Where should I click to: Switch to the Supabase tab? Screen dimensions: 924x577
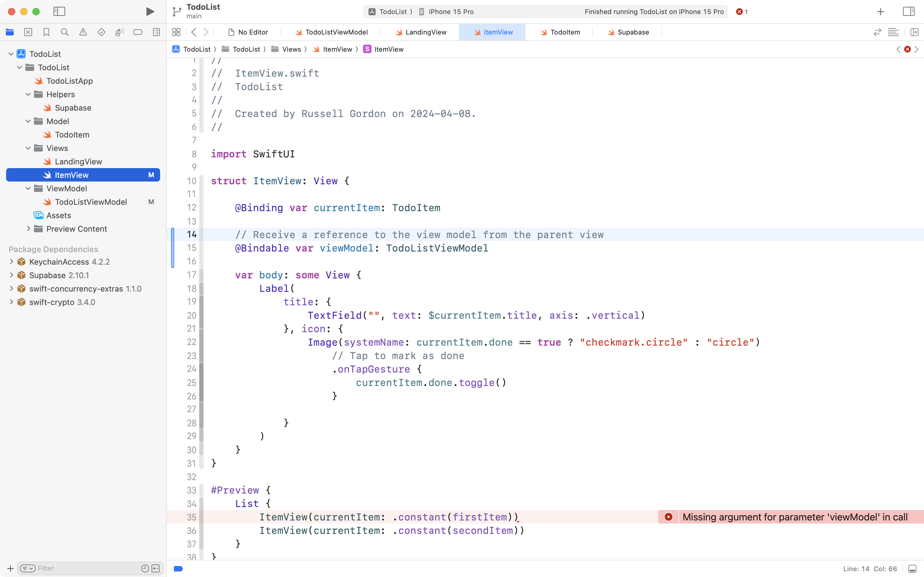pyautogui.click(x=633, y=32)
